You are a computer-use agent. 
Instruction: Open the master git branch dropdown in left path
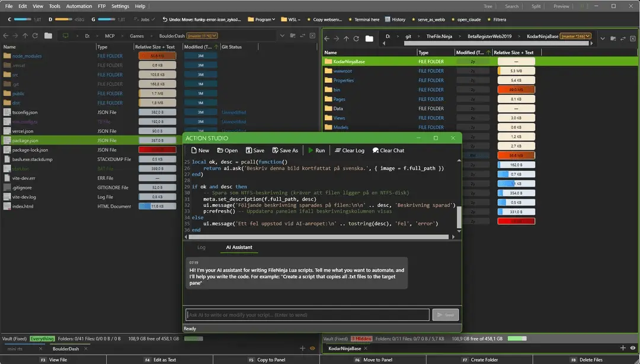point(202,36)
